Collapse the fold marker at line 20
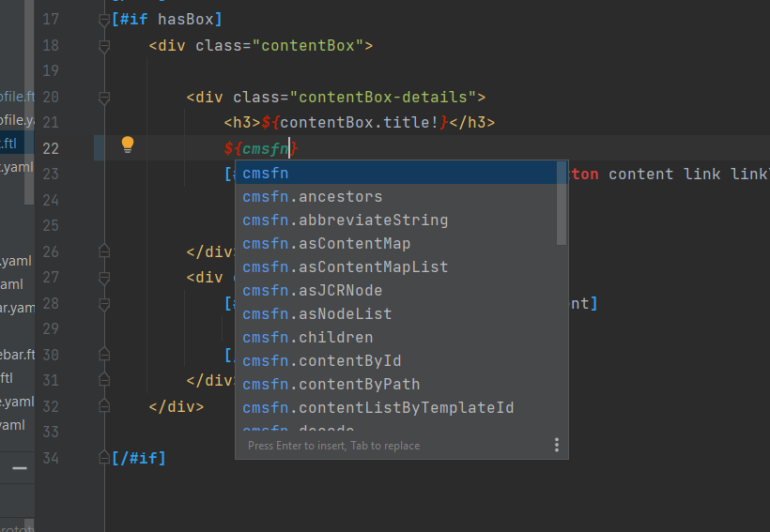Screen dimensions: 770x532 coord(104,97)
